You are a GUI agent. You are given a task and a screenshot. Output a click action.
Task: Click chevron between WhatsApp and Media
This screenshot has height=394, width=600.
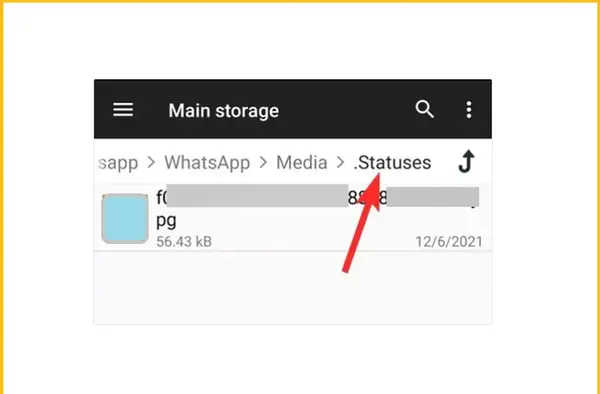click(x=263, y=163)
